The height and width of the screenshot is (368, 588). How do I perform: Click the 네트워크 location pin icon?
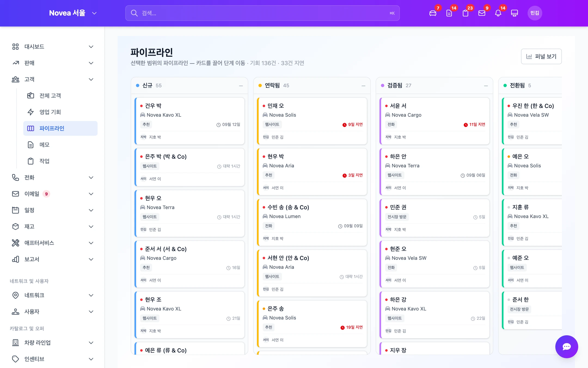coord(16,295)
